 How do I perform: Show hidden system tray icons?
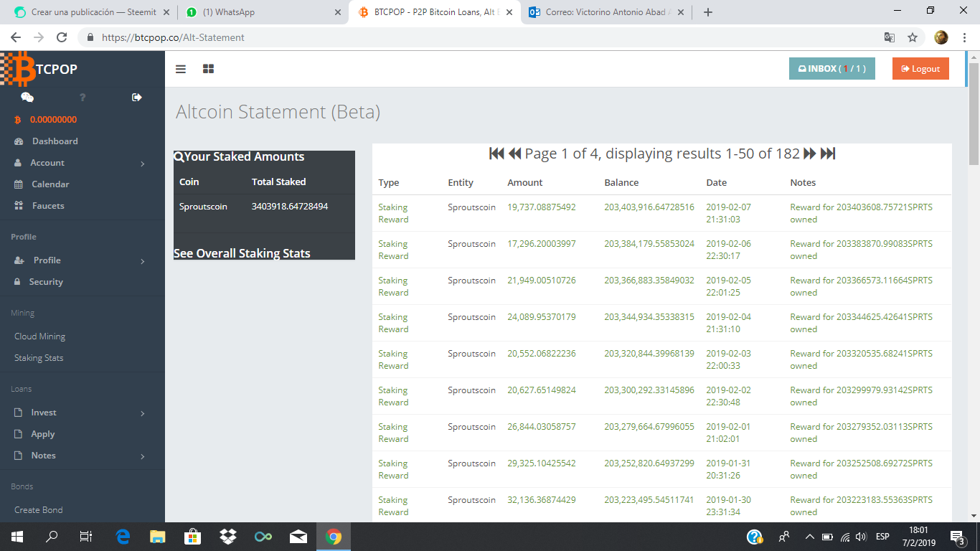(x=809, y=537)
